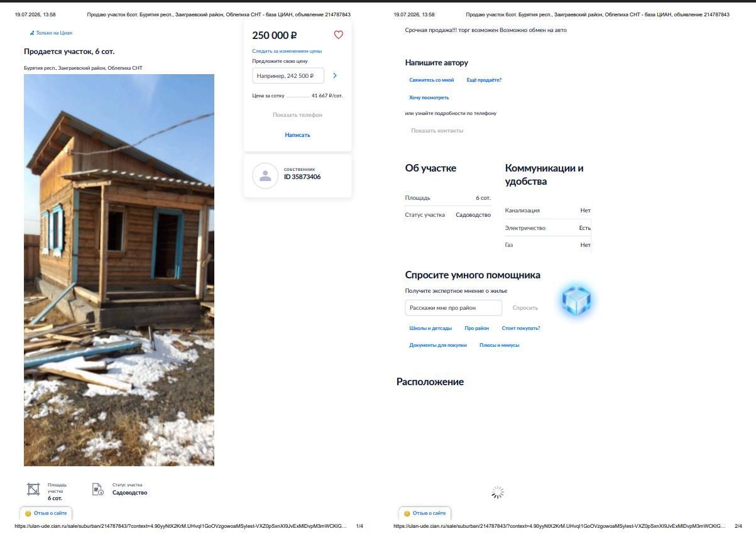Open Отзыв о сайте on page 2
This screenshot has height=536, width=756.
click(425, 513)
